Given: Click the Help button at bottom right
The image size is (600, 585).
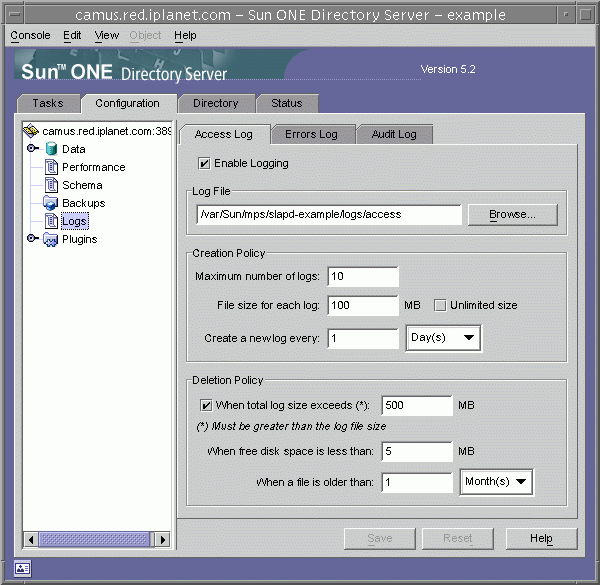Looking at the screenshot, I should [x=541, y=538].
